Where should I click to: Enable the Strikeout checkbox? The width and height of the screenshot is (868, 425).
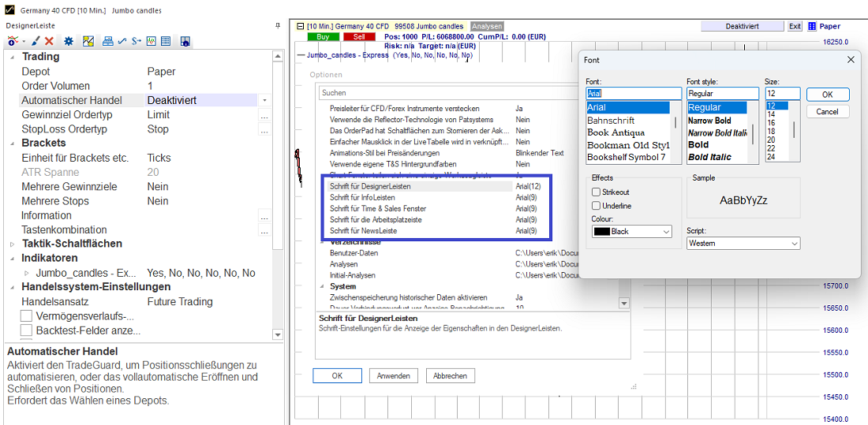pos(597,192)
